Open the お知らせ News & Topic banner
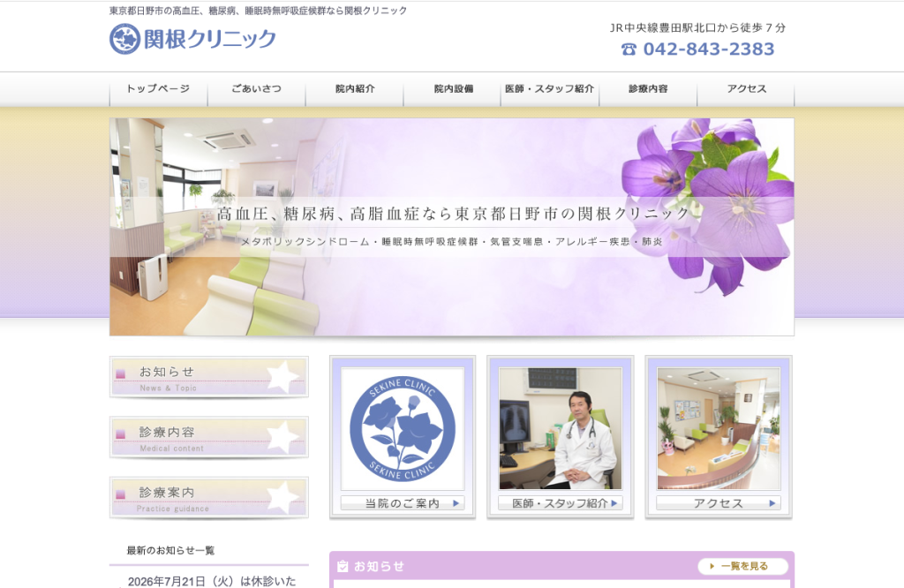Image resolution: width=904 pixels, height=588 pixels. pos(208,378)
